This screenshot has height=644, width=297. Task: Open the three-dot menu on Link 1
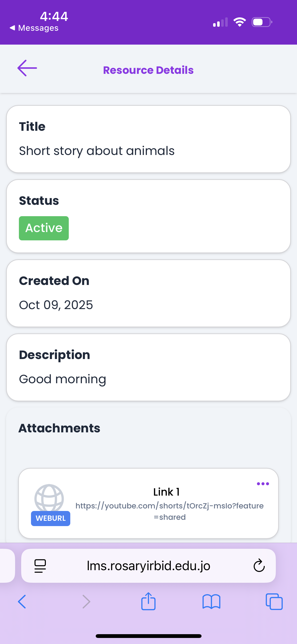tap(263, 484)
